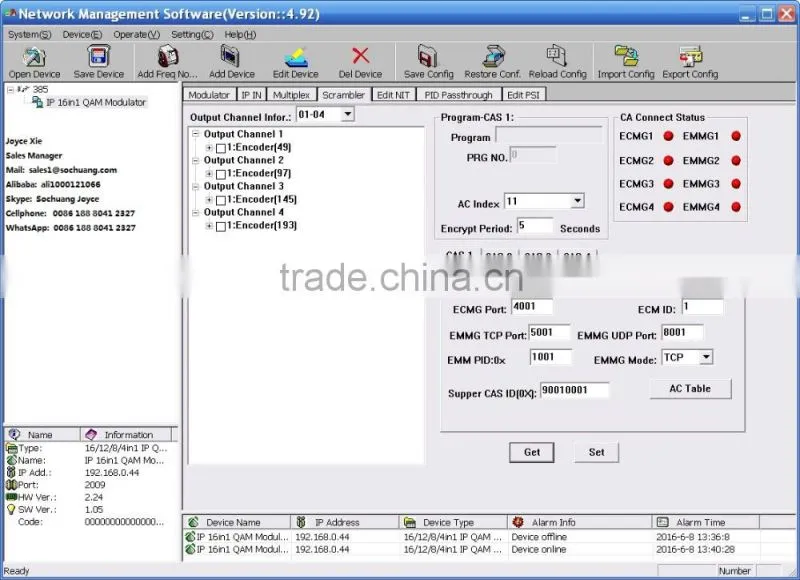
Task: Open the System(S) menu
Action: (30, 35)
